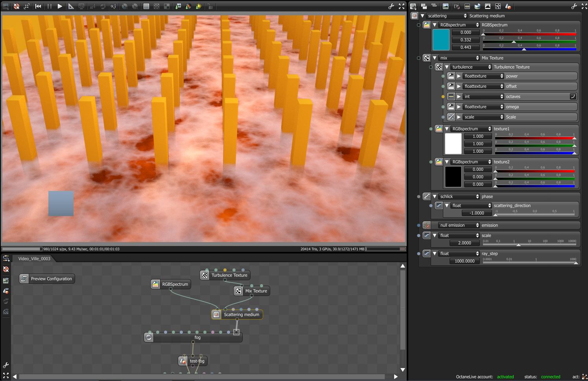Click the light bulb export icon
588x381 pixels.
(x=199, y=6)
